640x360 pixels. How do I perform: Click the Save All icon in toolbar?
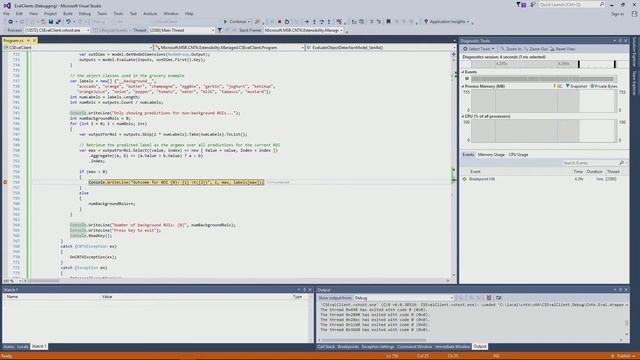pos(58,22)
